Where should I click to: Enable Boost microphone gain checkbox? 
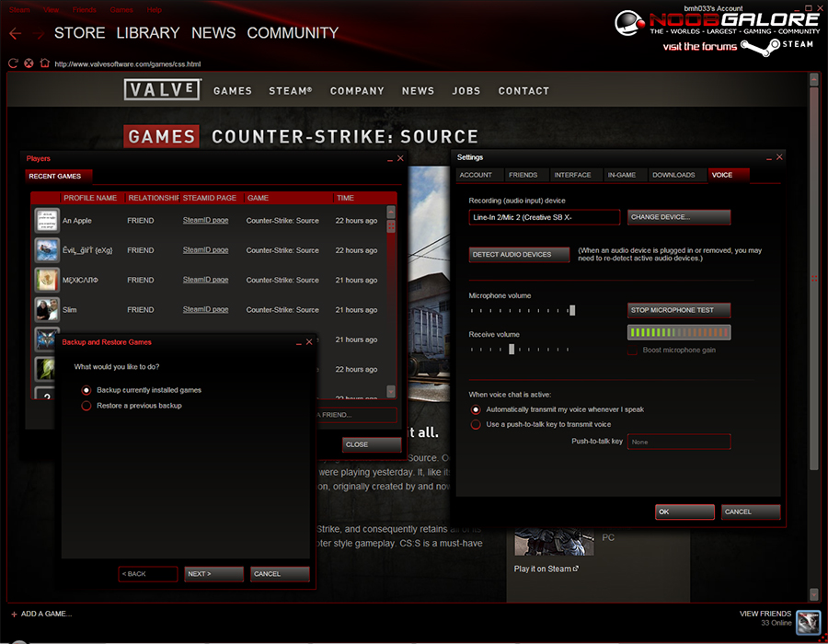click(x=632, y=351)
